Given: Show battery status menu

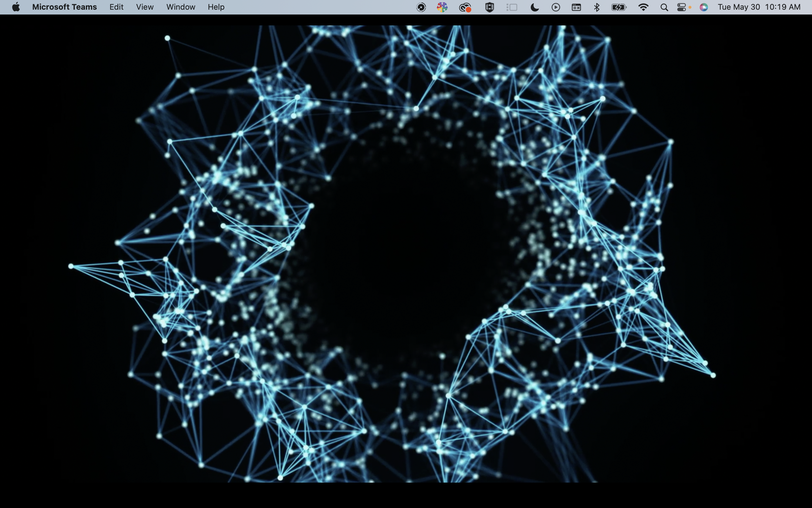Looking at the screenshot, I should pyautogui.click(x=619, y=7).
